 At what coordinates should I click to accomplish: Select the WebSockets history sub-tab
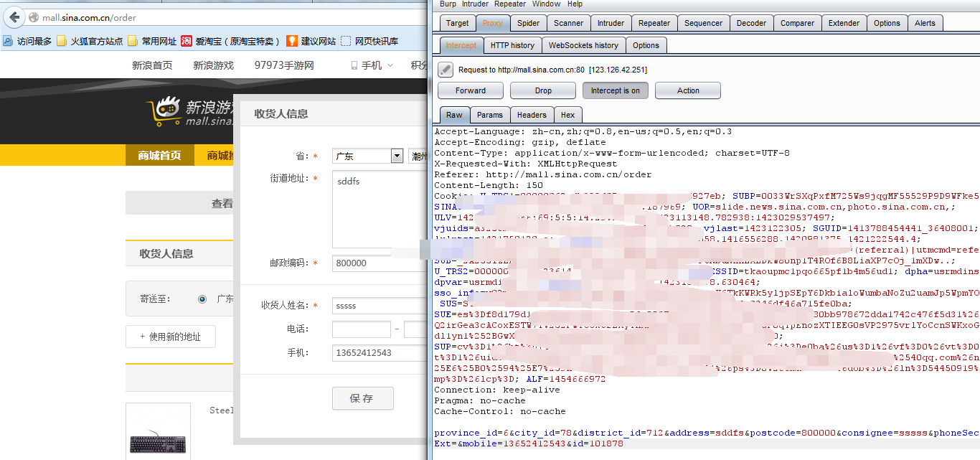coord(583,45)
